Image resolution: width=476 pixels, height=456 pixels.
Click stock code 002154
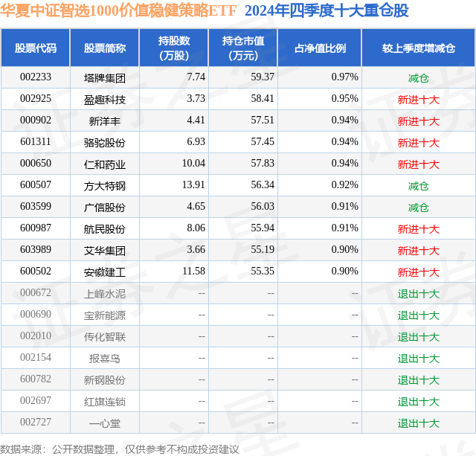(x=36, y=357)
